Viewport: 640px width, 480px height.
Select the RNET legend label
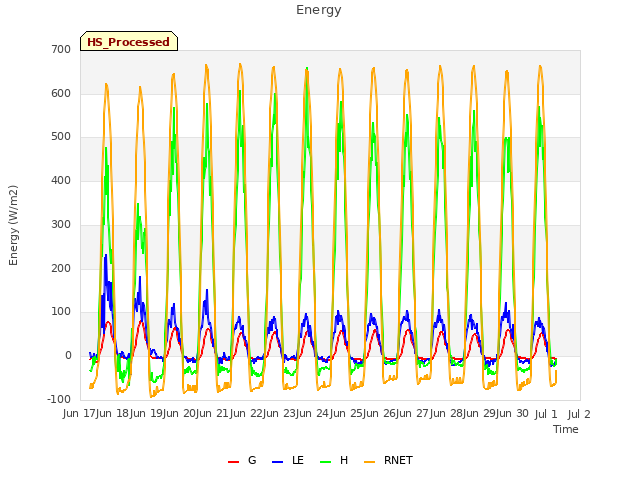pos(398,460)
